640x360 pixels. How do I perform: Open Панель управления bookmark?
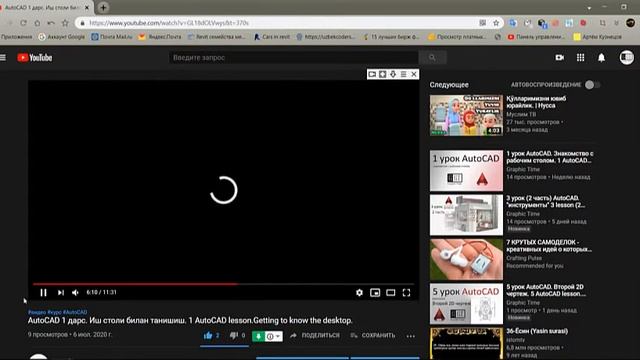pyautogui.click(x=536, y=37)
